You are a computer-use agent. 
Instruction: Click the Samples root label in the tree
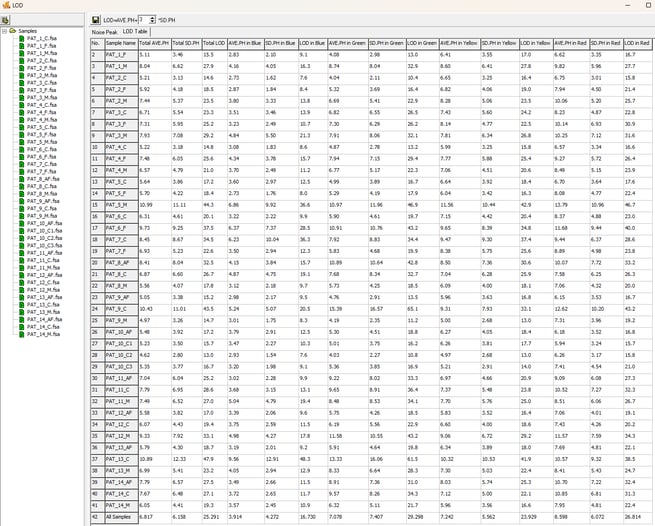[28, 31]
